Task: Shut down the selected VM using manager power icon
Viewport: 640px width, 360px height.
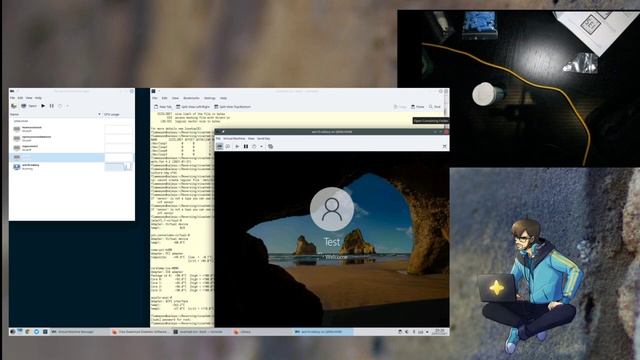Action: [x=60, y=106]
